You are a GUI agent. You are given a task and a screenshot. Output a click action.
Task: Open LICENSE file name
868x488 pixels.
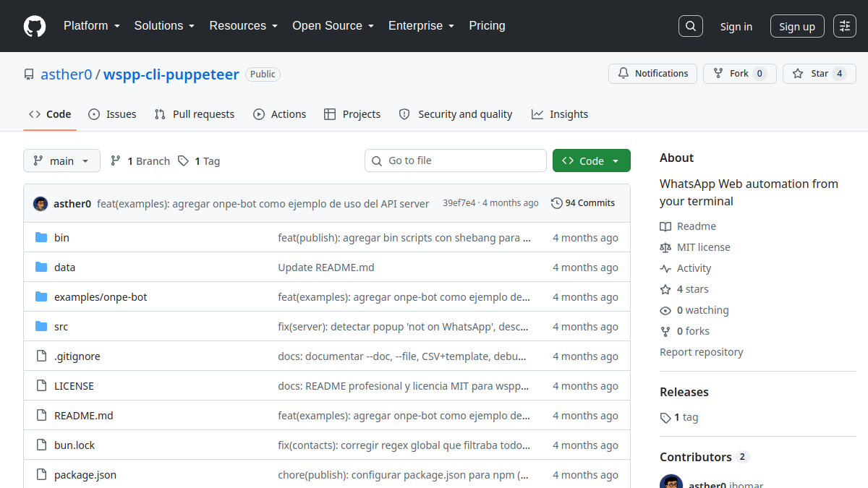tap(74, 385)
